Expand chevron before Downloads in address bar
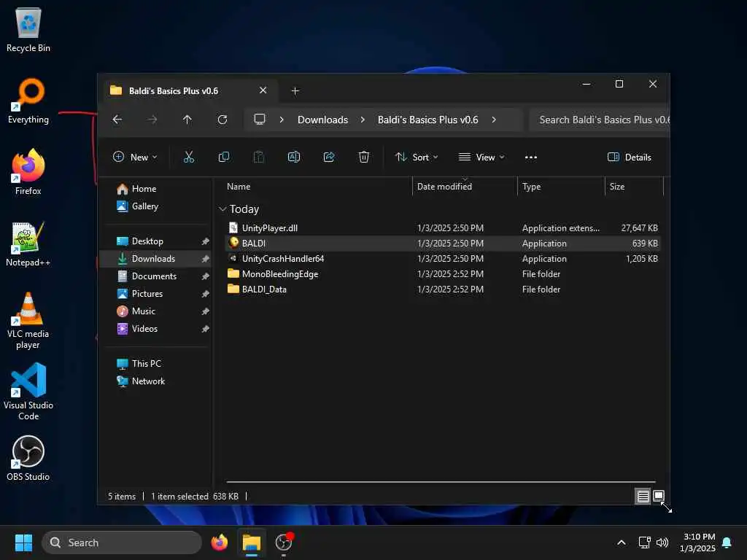The height and width of the screenshot is (560, 747). [282, 120]
